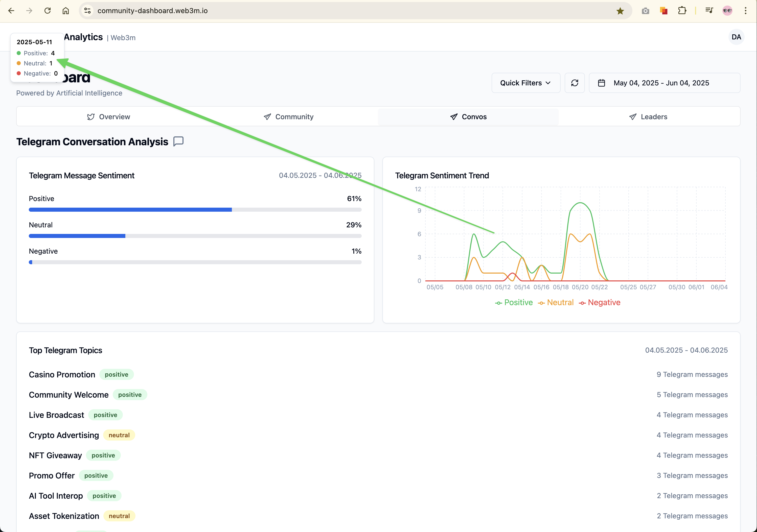The height and width of the screenshot is (532, 757).
Task: Open the browser extensions puzzle icon
Action: pyautogui.click(x=682, y=11)
